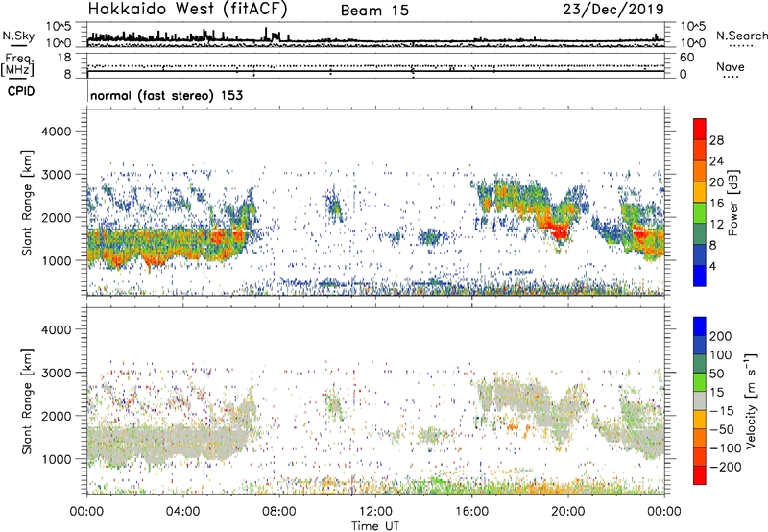The width and height of the screenshot is (768, 532).
Task: Click the '24' label on Power colorbar
Action: 716,161
